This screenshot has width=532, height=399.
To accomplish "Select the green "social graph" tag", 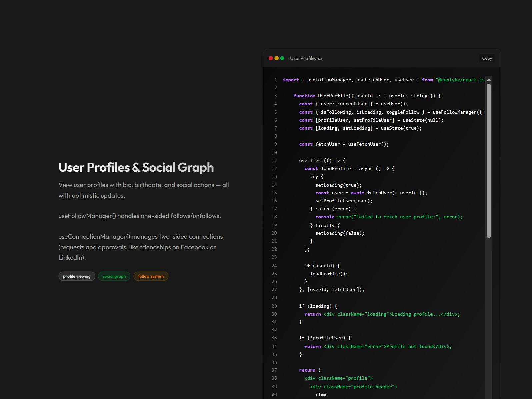I will pos(114,276).
